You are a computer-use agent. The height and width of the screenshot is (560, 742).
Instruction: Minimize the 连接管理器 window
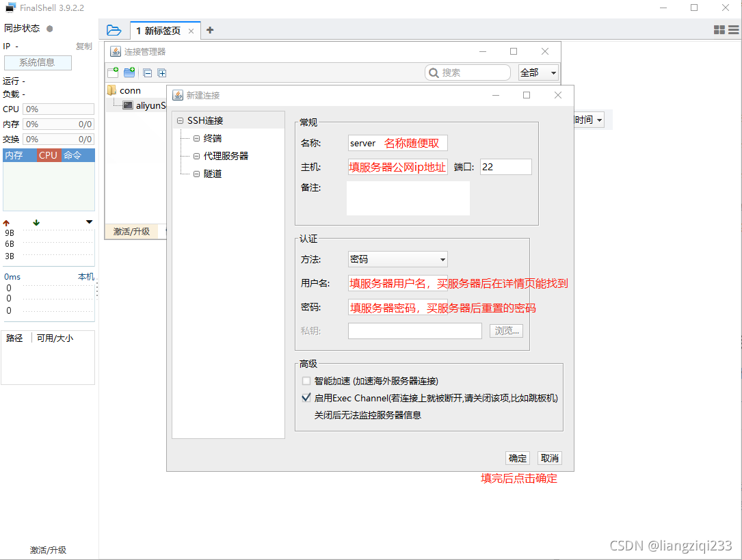[483, 51]
